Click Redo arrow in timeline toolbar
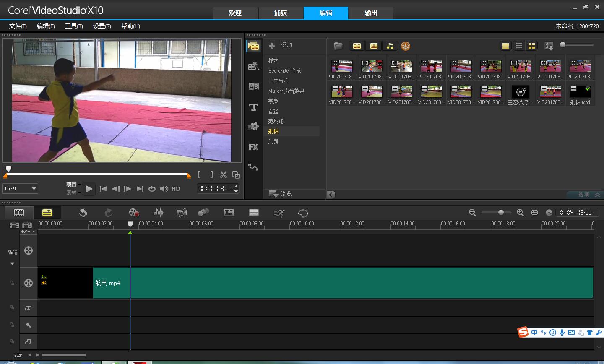Screen dimensions: 604x364 click(x=108, y=213)
